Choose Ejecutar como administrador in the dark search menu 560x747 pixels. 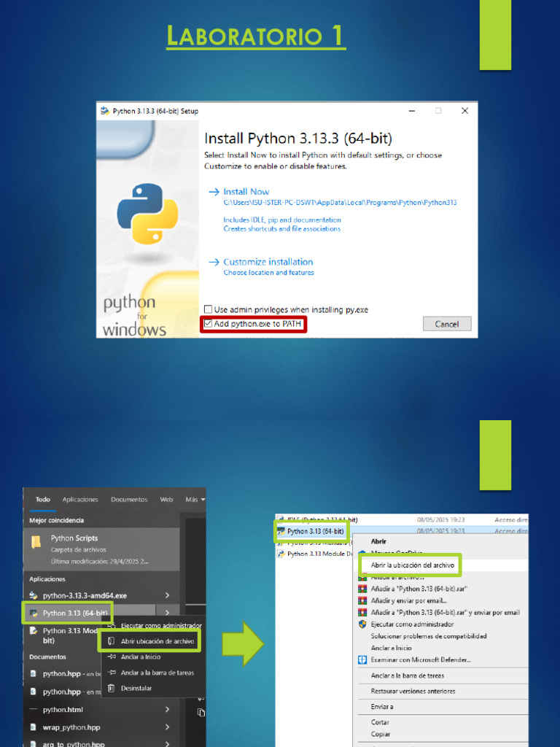point(161,625)
